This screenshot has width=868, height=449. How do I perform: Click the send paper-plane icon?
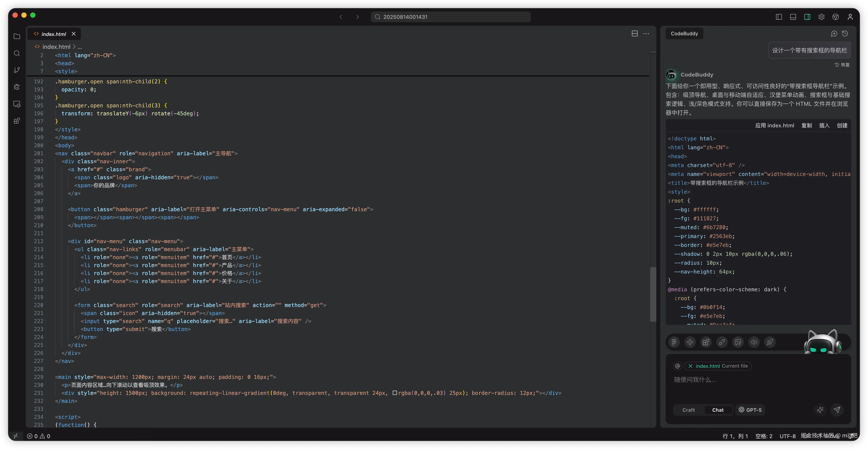coord(837,410)
